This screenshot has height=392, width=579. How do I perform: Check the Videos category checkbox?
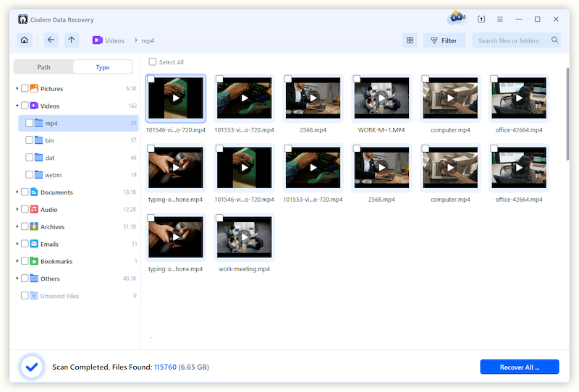coord(25,106)
